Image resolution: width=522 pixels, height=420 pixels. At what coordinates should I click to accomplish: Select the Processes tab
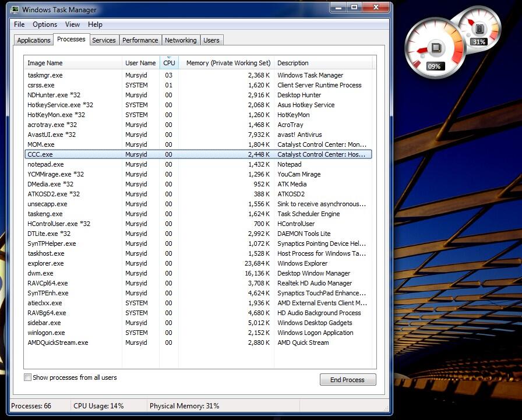click(71, 39)
